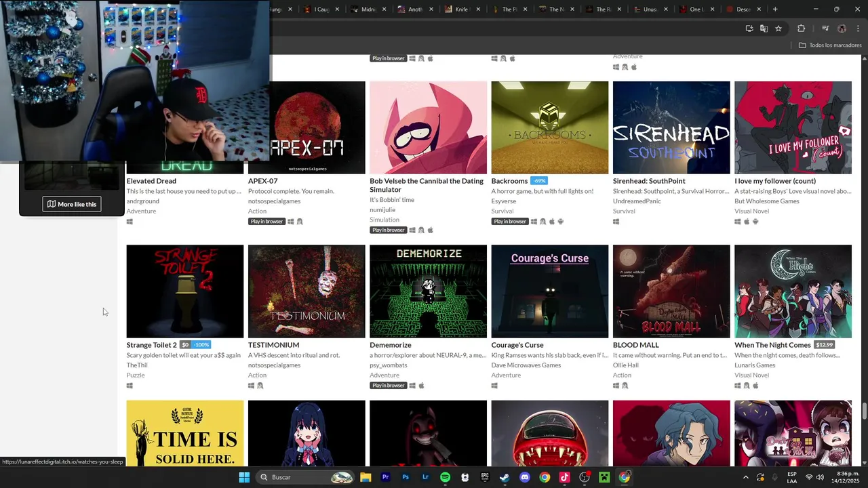Open the Sirenhead: SouthPoint title link
Viewport: 868px width, 488px height.
(649, 181)
